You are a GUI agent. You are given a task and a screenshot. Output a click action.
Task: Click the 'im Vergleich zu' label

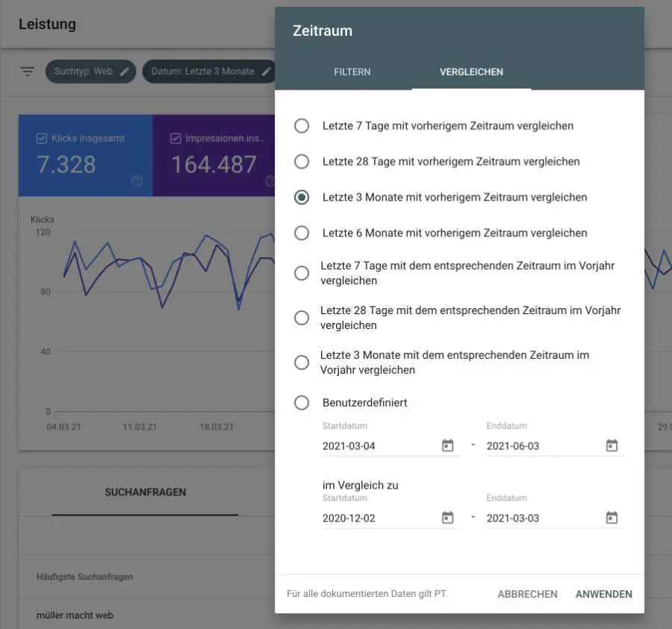(361, 485)
